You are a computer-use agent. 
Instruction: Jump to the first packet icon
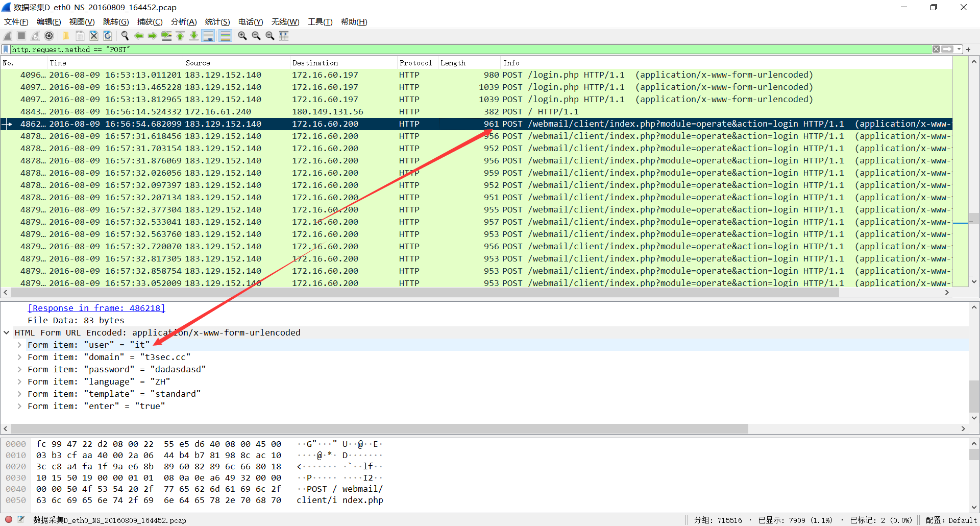(180, 36)
